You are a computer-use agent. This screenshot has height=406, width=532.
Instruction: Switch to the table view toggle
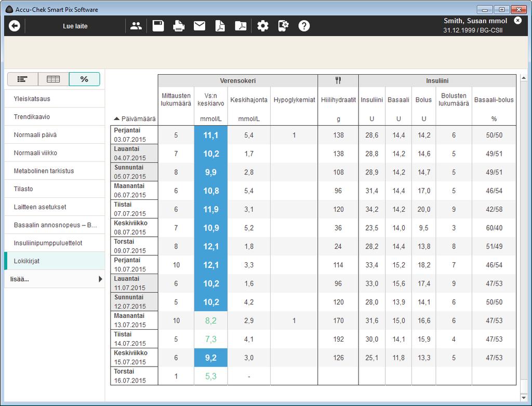[x=54, y=79]
